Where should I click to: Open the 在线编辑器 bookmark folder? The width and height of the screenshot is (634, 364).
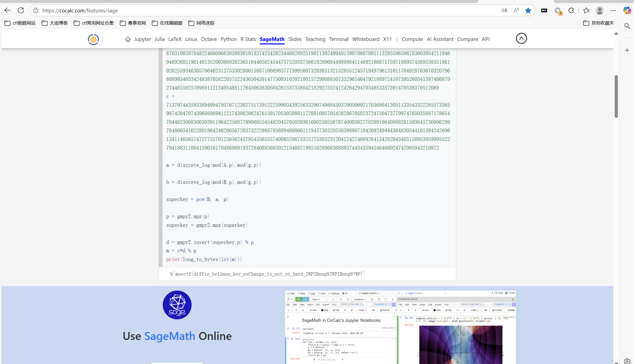(x=167, y=23)
